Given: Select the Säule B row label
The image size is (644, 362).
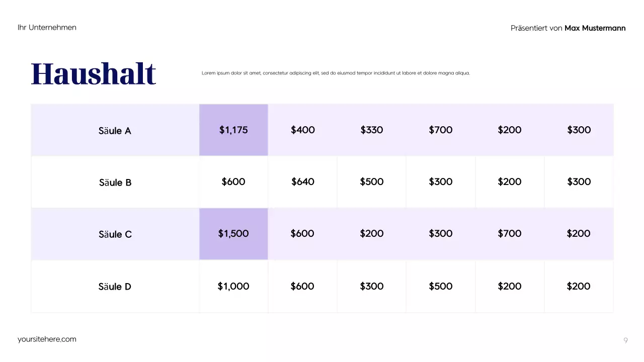Looking at the screenshot, I should (x=115, y=183).
